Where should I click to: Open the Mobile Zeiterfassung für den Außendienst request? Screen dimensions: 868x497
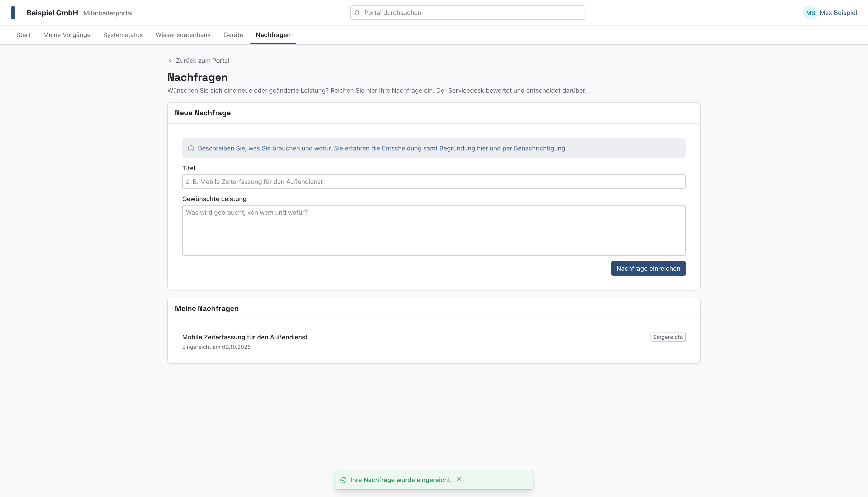click(x=245, y=337)
